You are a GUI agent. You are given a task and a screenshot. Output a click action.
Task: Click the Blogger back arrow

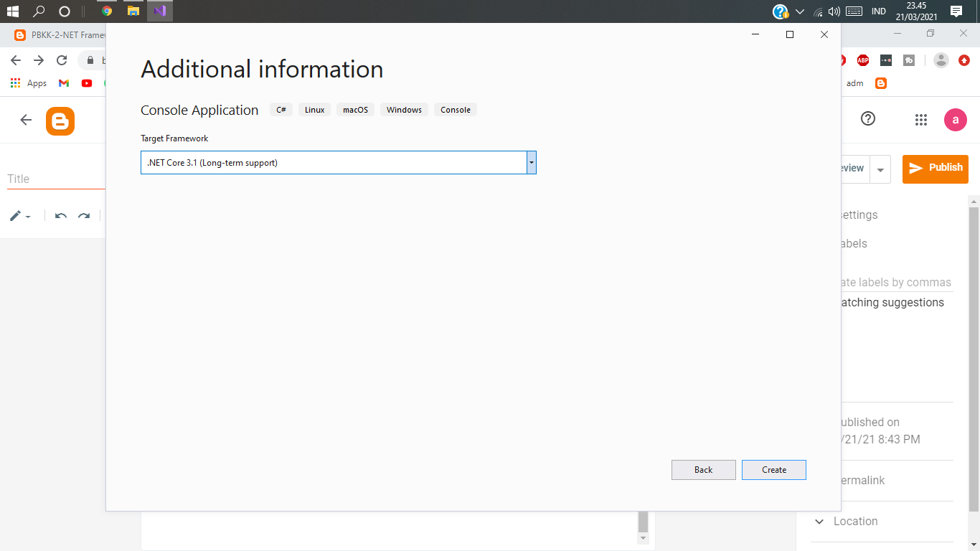[26, 120]
